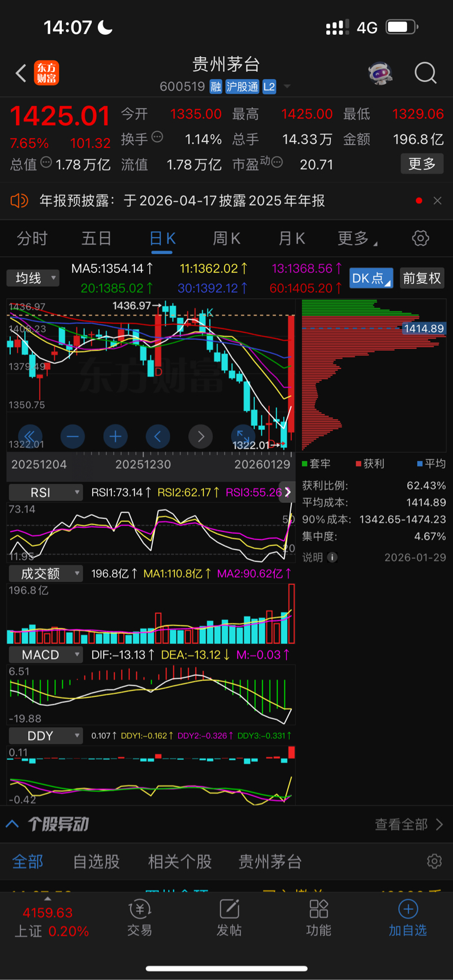Select the 全部 filter tab
Screen dimensions: 453x980
point(28,861)
